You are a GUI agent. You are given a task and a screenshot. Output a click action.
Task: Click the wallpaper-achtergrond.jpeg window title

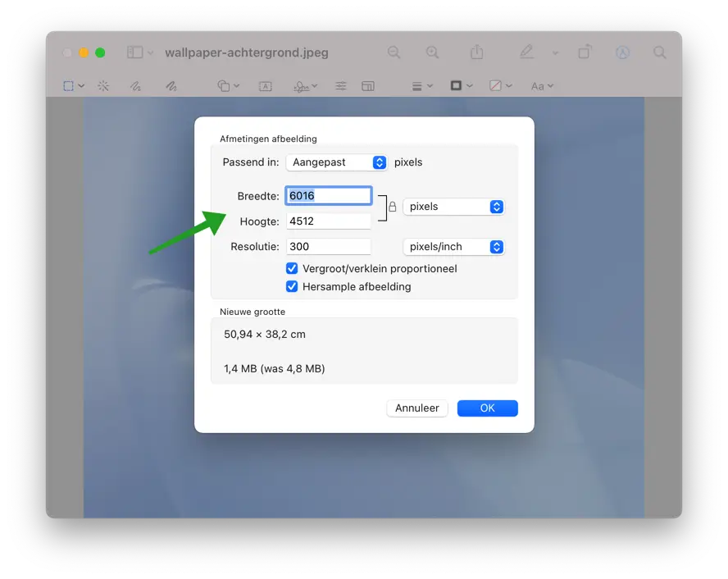click(247, 52)
